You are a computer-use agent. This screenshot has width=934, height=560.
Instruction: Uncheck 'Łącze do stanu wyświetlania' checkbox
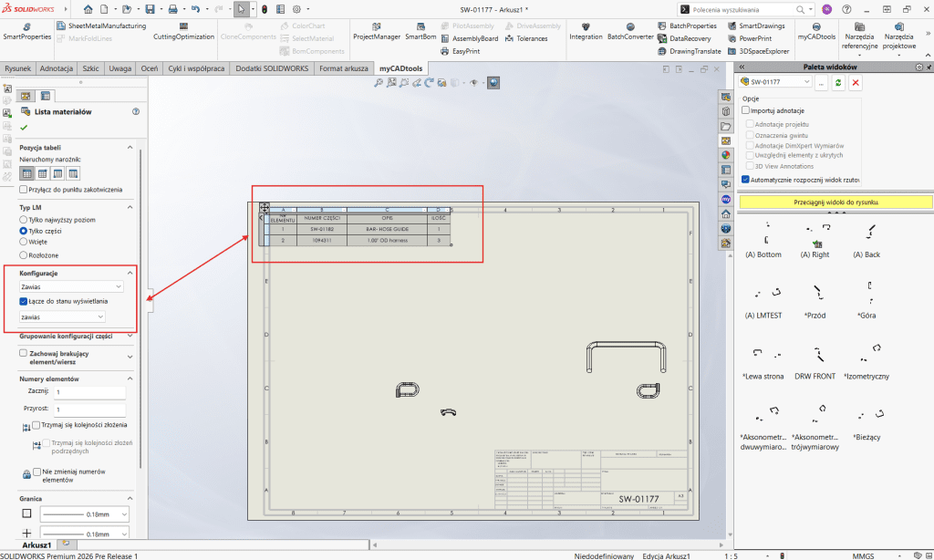[24, 300]
